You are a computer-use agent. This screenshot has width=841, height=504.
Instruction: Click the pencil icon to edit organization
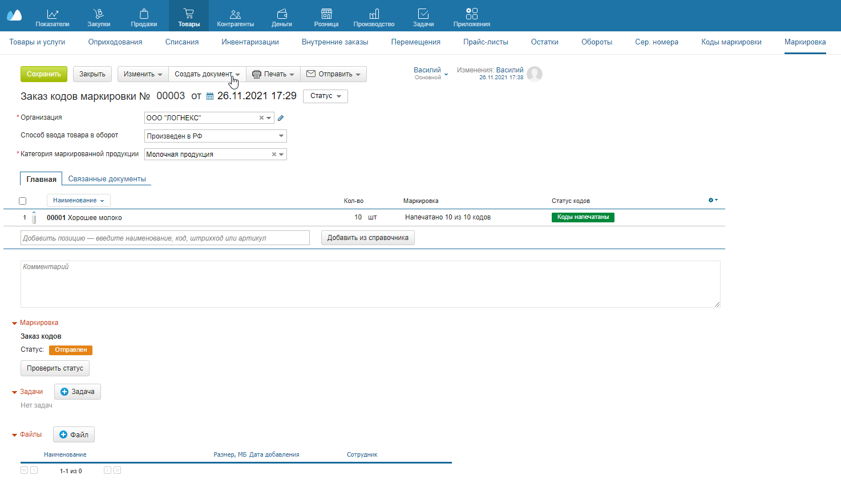point(281,118)
